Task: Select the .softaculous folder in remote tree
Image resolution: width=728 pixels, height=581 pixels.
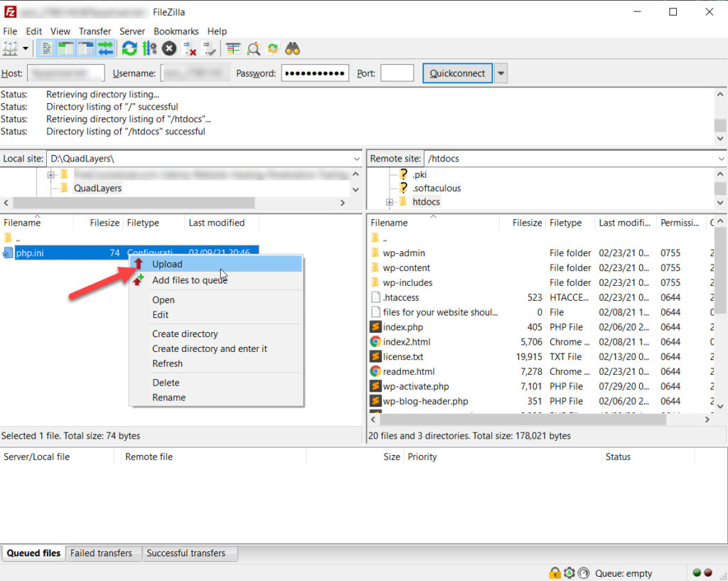Action: coord(437,188)
